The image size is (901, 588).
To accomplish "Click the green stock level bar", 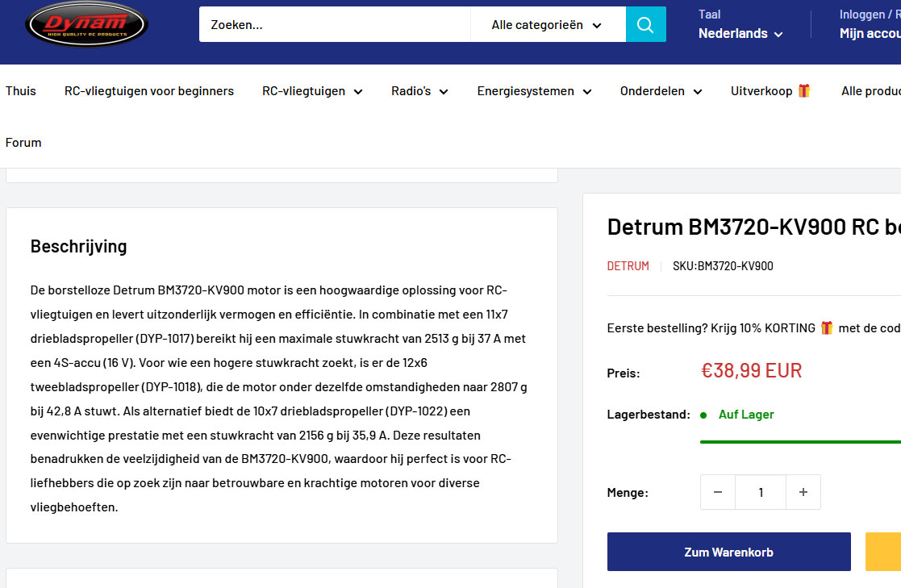I will (799, 441).
